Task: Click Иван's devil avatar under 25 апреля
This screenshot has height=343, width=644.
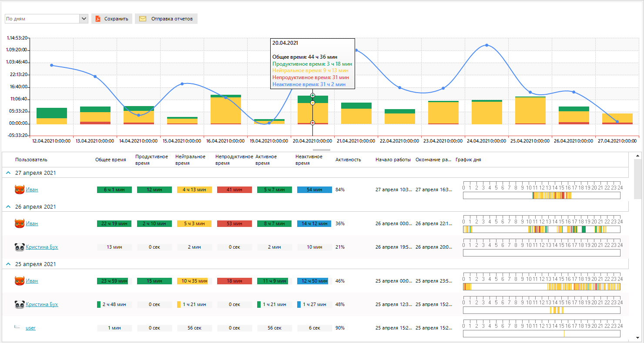Action: point(19,281)
